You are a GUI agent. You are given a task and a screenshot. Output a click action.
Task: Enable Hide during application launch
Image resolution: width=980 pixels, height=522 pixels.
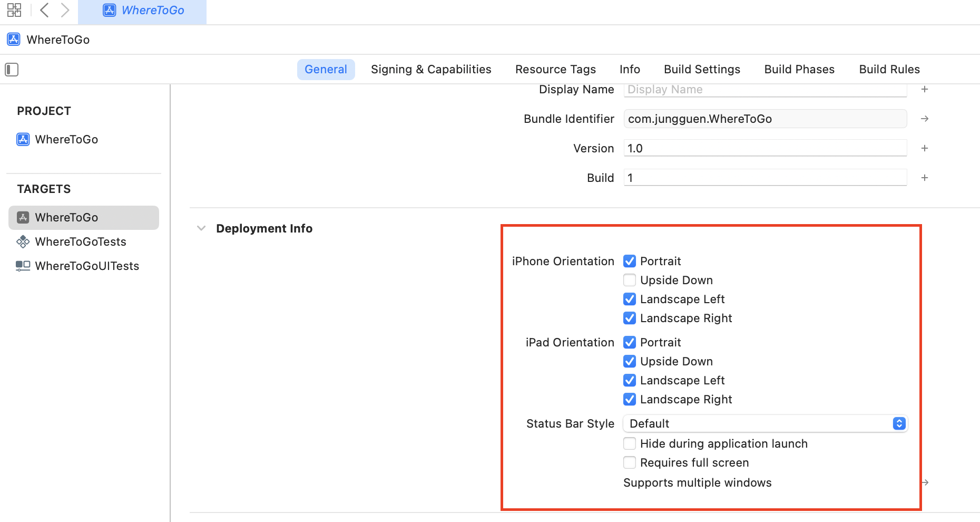point(629,443)
